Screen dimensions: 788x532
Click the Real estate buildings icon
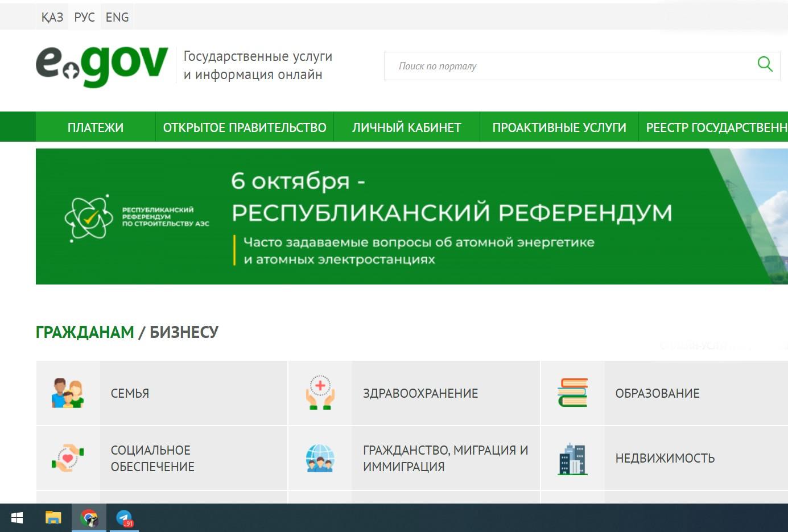coord(572,459)
